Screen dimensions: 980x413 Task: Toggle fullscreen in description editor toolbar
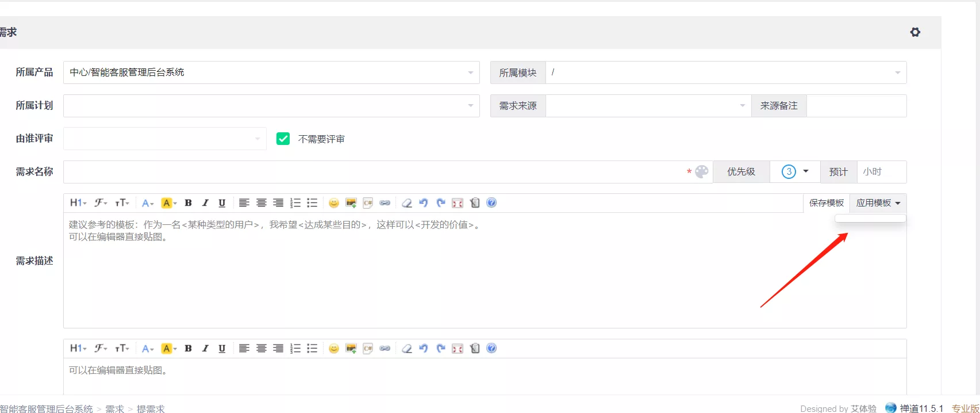[458, 203]
